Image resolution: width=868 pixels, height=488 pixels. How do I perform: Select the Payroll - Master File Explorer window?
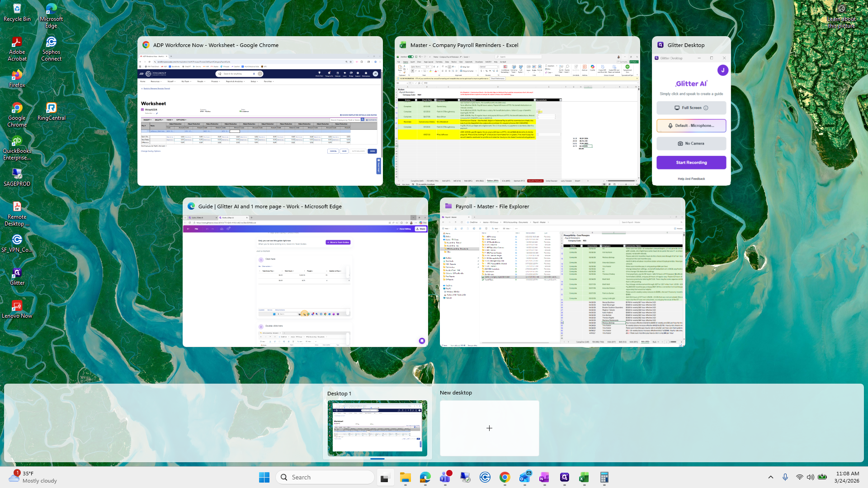562,280
